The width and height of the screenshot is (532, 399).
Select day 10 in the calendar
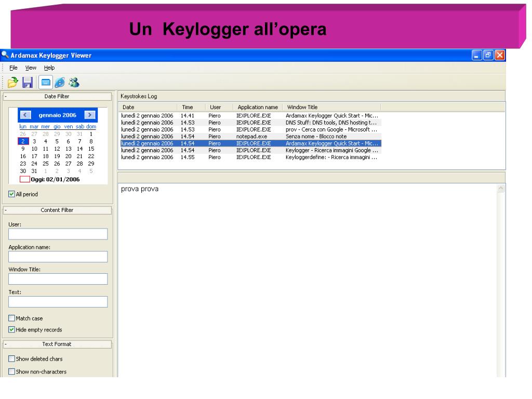[34, 149]
